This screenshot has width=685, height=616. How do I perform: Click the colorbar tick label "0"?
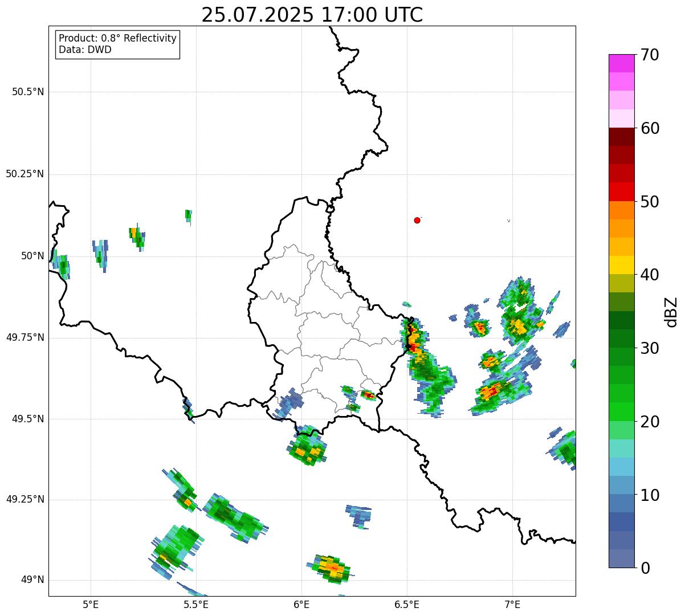pos(645,568)
